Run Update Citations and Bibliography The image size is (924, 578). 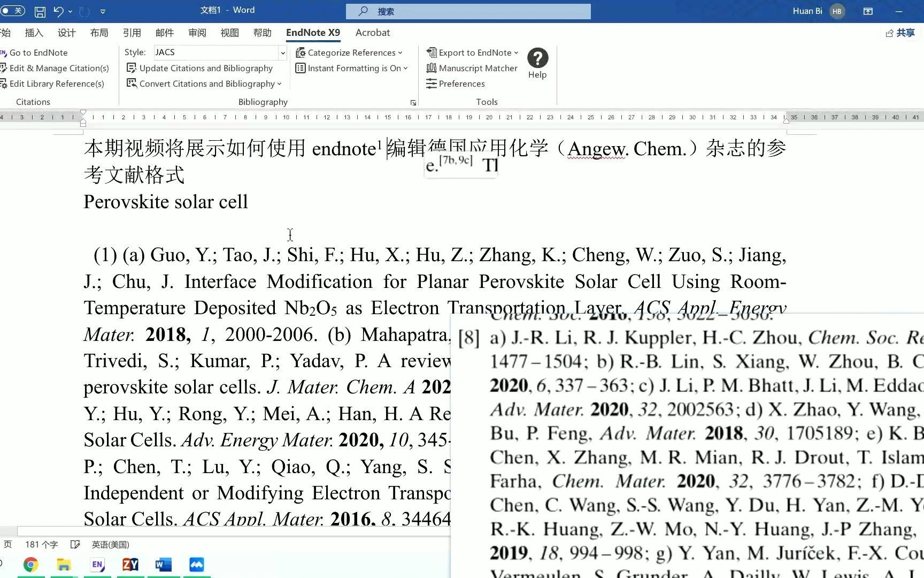[x=205, y=68]
